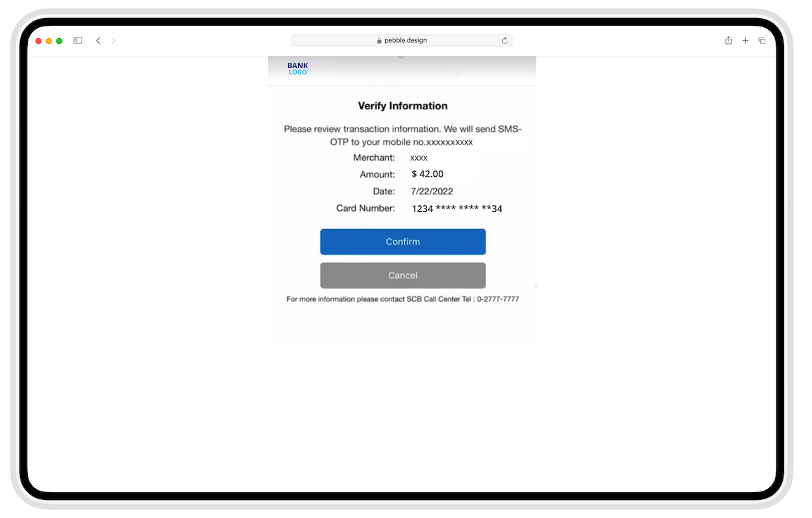The height and width of the screenshot is (518, 812).
Task: Click the Date: label
Action: pos(384,192)
